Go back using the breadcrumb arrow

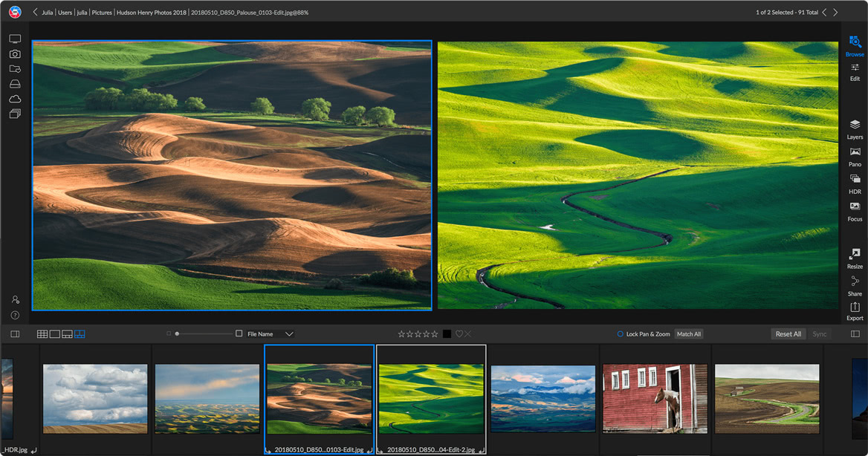pos(35,12)
